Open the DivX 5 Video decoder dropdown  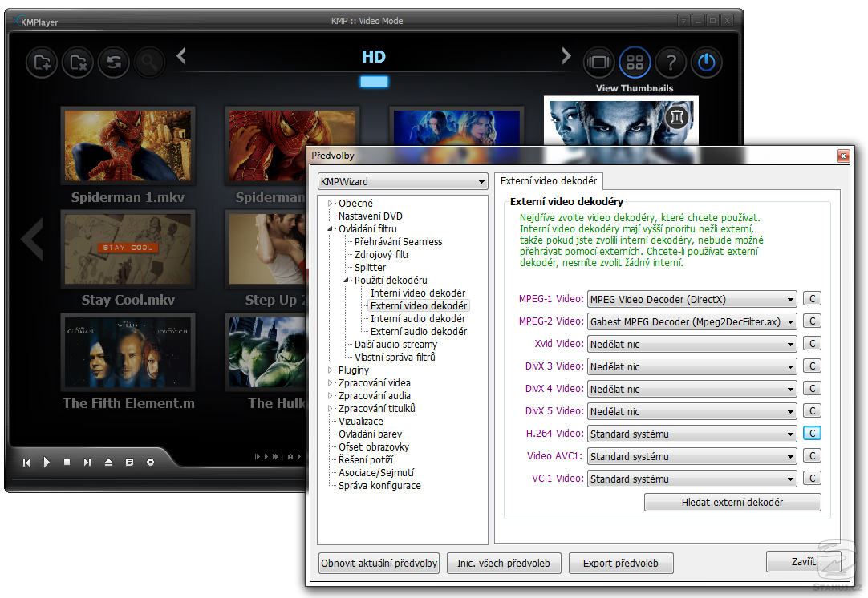[692, 411]
